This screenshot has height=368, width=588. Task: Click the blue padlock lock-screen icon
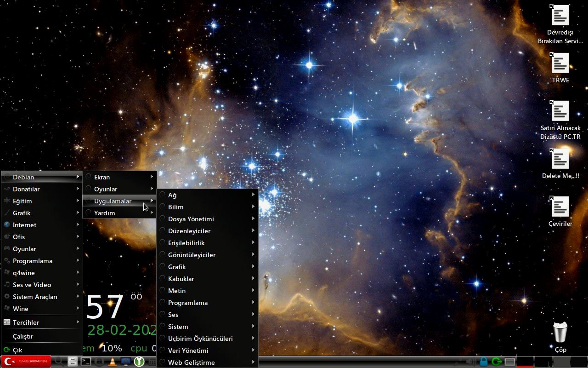pyautogui.click(x=483, y=362)
